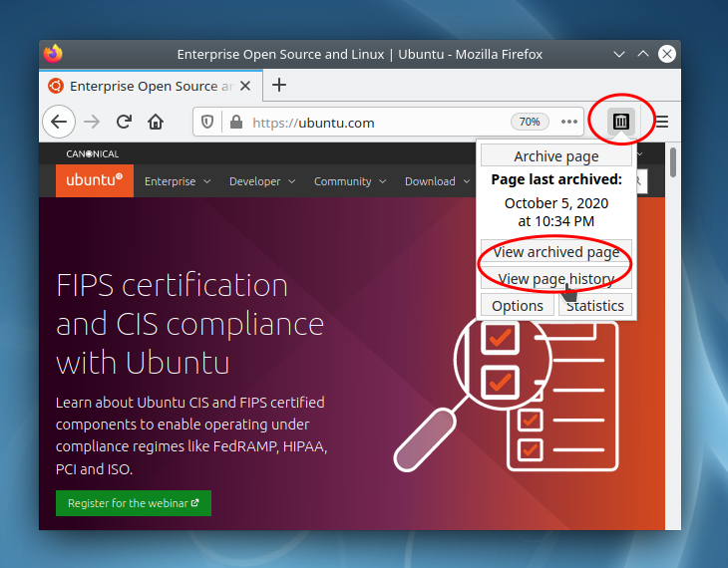Click the 'at 10:34 PM' time text
This screenshot has width=728, height=568.
556,221
